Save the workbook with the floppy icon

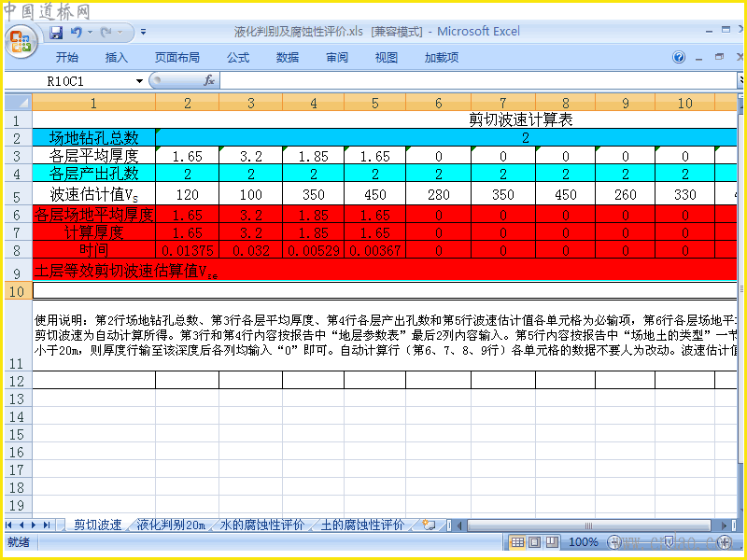pos(56,33)
